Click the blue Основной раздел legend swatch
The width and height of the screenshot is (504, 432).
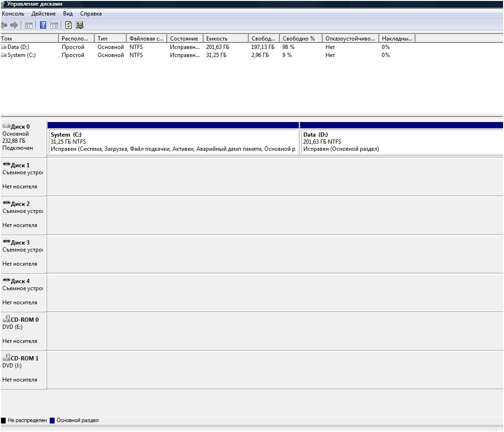click(52, 420)
